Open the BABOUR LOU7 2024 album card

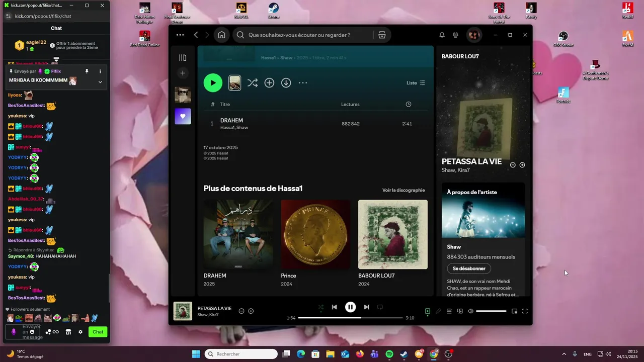[x=393, y=243]
